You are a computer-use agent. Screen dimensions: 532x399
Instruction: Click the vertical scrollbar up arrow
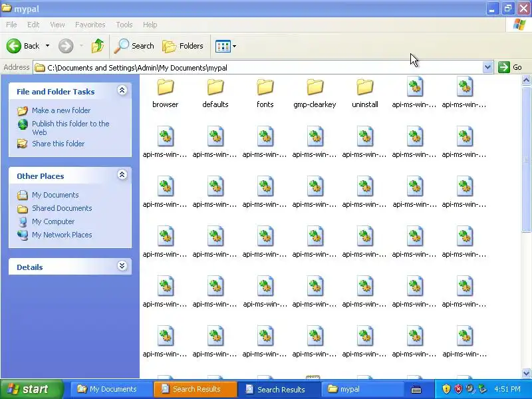pos(526,80)
